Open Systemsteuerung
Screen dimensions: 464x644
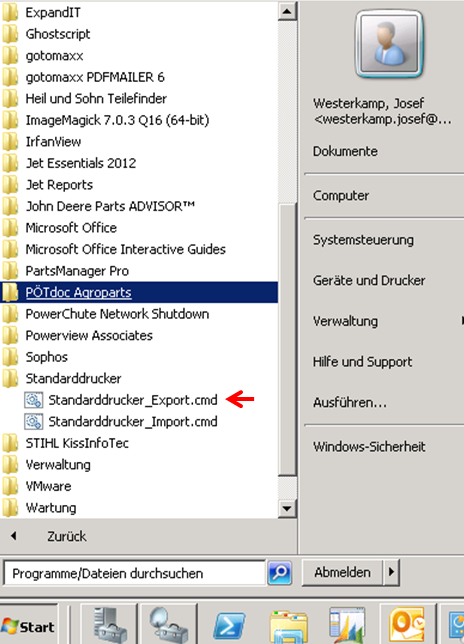tap(363, 239)
